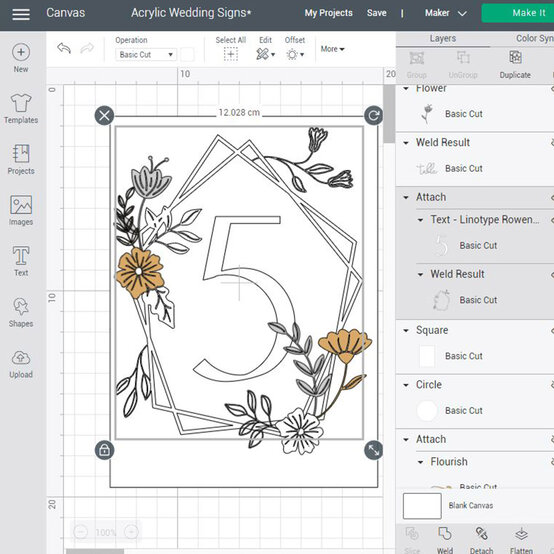
Task: Click the operation color swatch box
Action: [x=187, y=54]
